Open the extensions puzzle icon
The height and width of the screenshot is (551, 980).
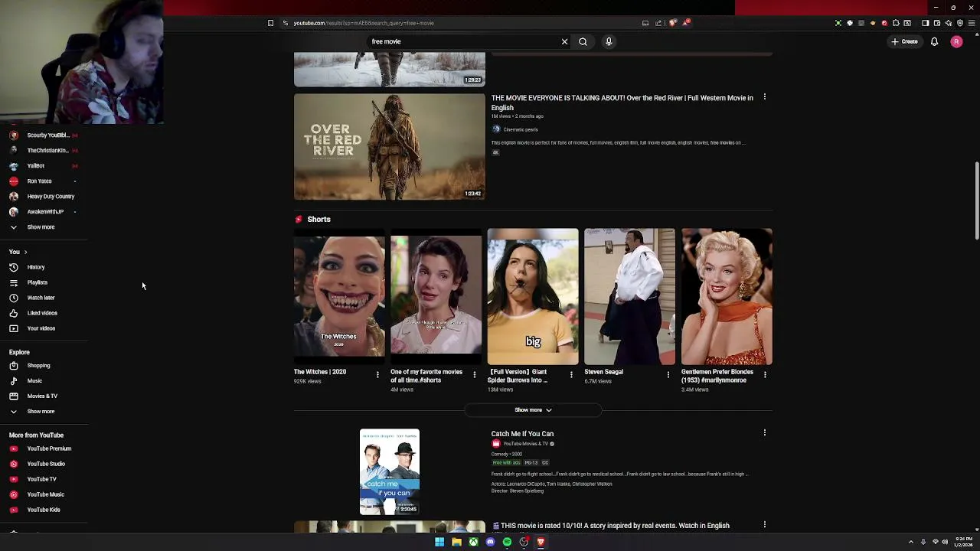[x=896, y=23]
